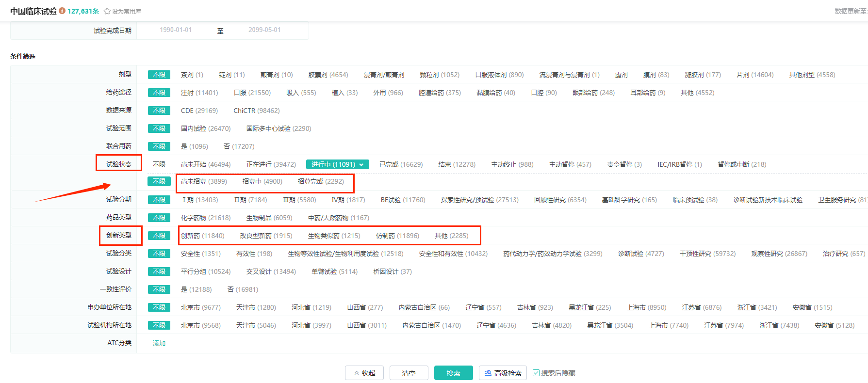Filter by 国际多中心试验 (2290)

(x=278, y=128)
